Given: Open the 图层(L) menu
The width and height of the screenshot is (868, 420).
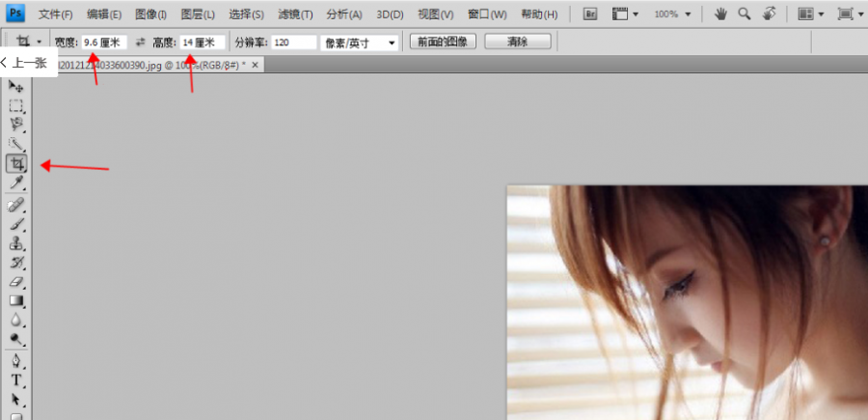Looking at the screenshot, I should (x=198, y=14).
